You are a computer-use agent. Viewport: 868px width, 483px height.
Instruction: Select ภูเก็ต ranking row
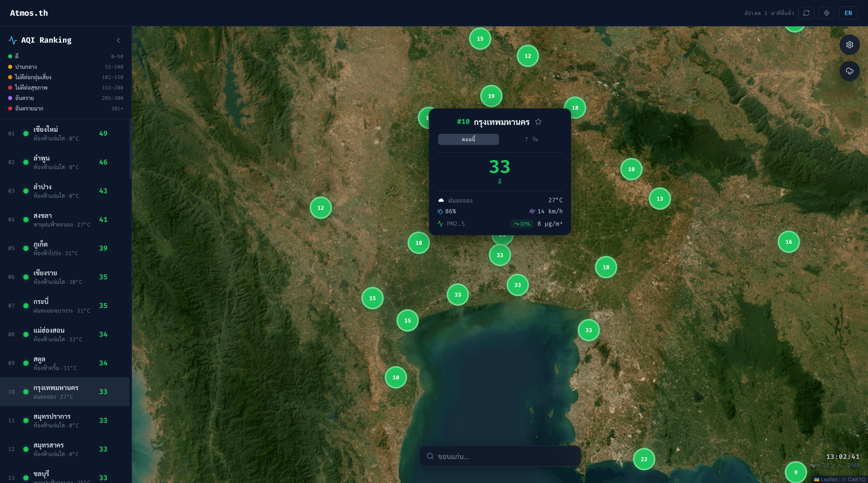click(65, 248)
